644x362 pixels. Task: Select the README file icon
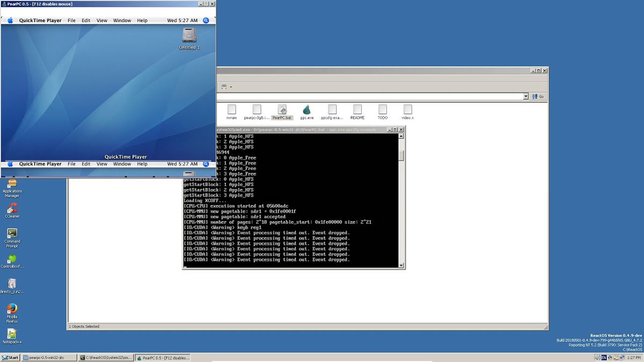[357, 110]
